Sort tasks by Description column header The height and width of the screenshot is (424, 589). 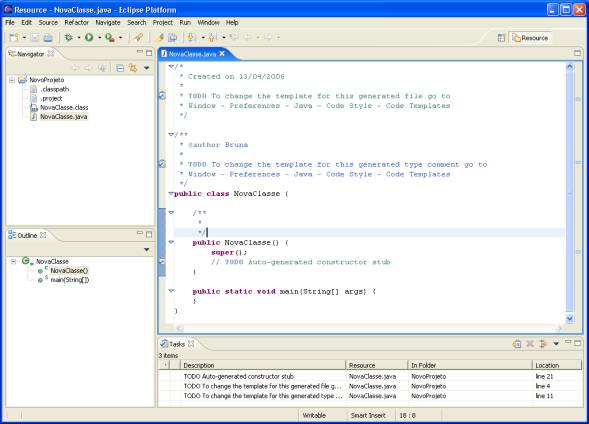click(x=263, y=365)
